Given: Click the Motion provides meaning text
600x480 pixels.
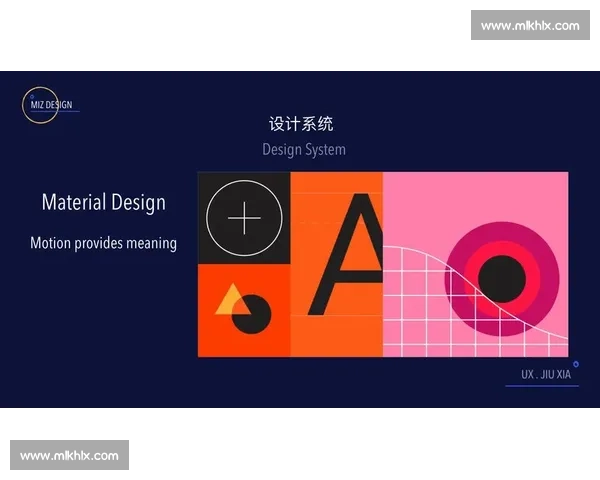Looking at the screenshot, I should tap(103, 243).
